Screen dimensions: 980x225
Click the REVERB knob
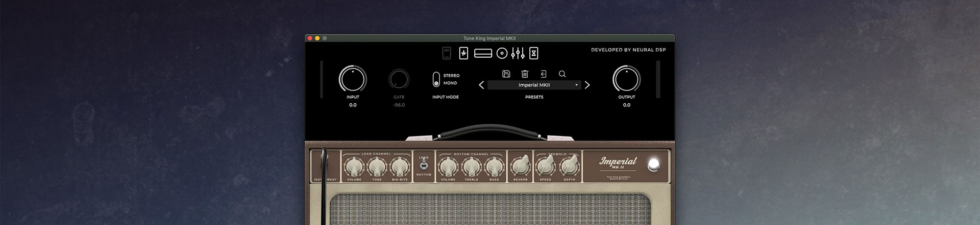(520, 166)
